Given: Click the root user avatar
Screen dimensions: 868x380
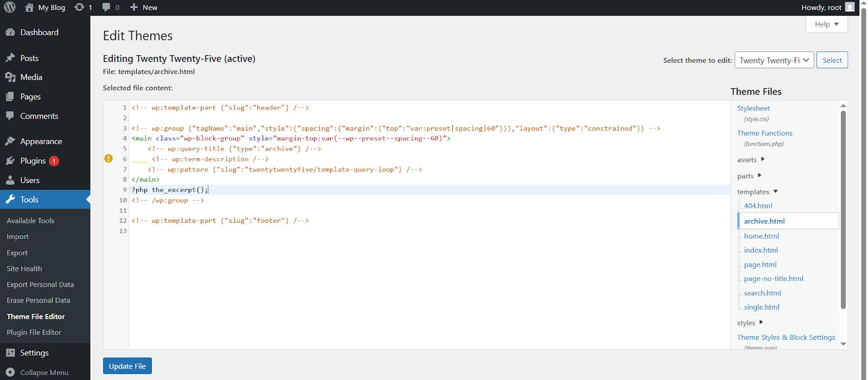Looking at the screenshot, I should [850, 7].
